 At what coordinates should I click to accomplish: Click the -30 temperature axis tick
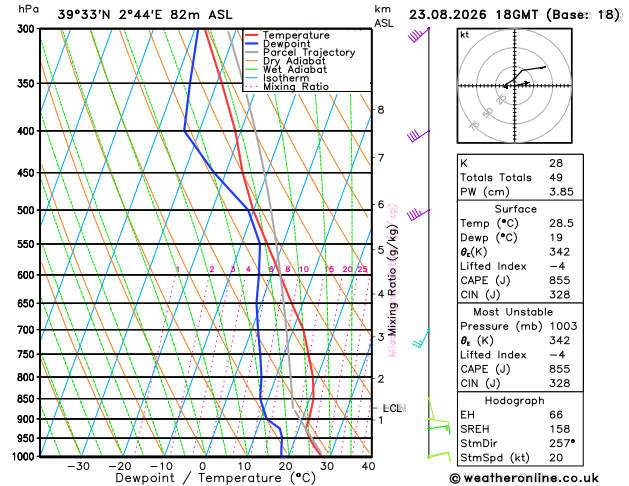point(78,466)
